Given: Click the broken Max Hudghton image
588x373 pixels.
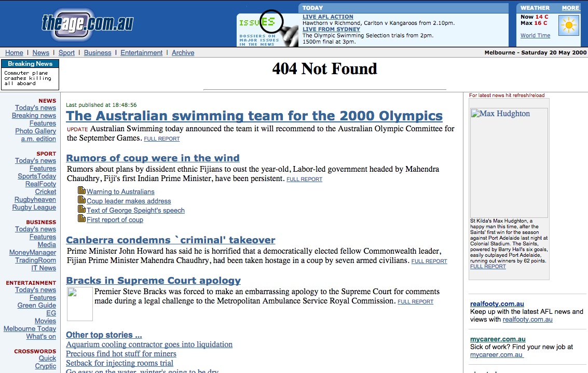Looking at the screenshot, I should [509, 163].
